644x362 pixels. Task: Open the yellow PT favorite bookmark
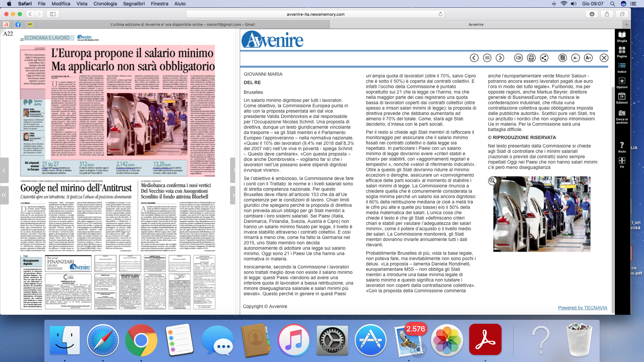(x=30, y=24)
